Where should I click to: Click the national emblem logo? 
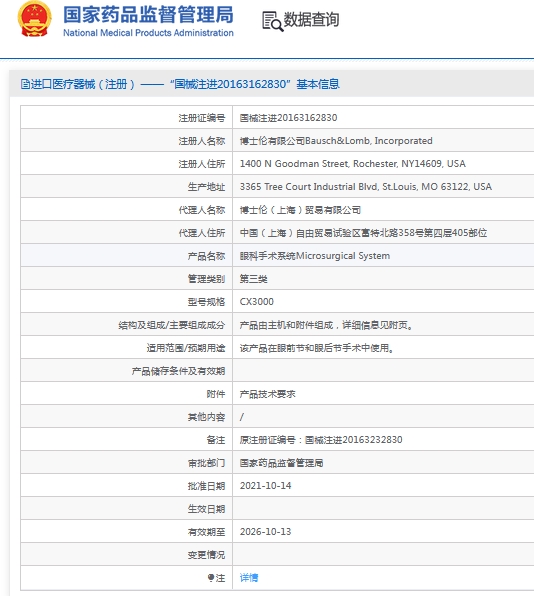[34, 19]
